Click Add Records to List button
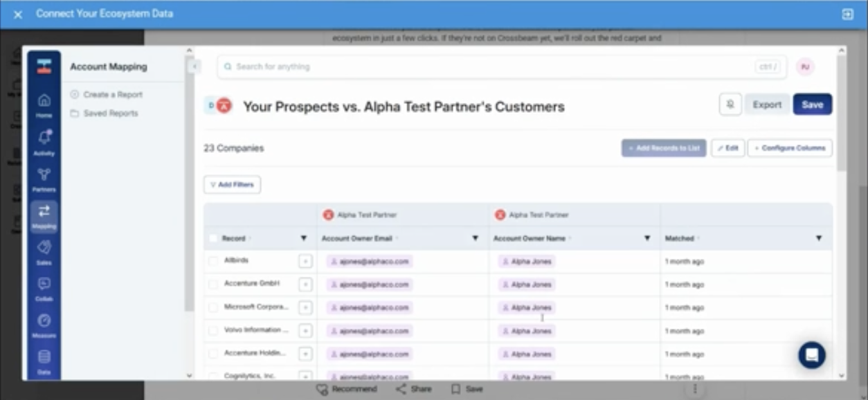The width and height of the screenshot is (868, 400). [x=664, y=148]
